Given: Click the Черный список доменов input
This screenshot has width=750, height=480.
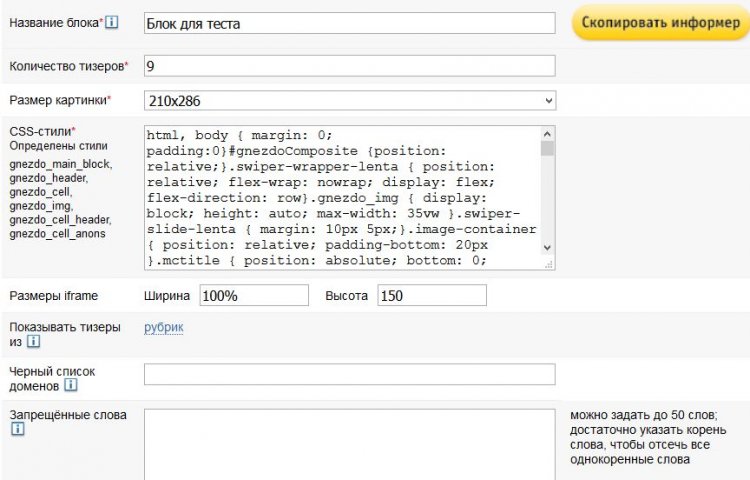Looking at the screenshot, I should (x=350, y=374).
